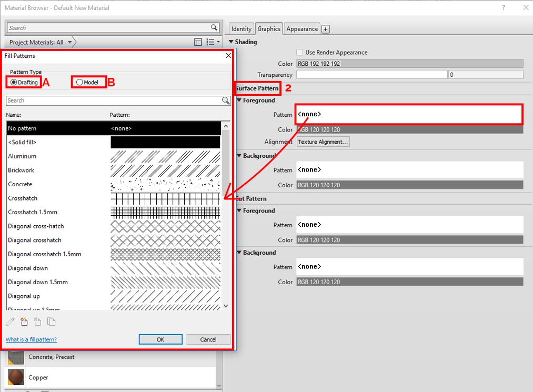Click the search magnifier in Material Browser
The width and height of the screenshot is (533, 392).
213,27
